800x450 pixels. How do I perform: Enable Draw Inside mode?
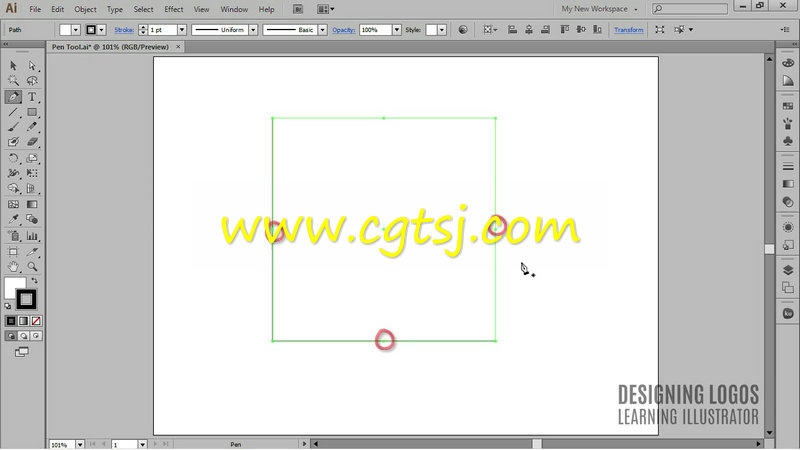(36, 336)
